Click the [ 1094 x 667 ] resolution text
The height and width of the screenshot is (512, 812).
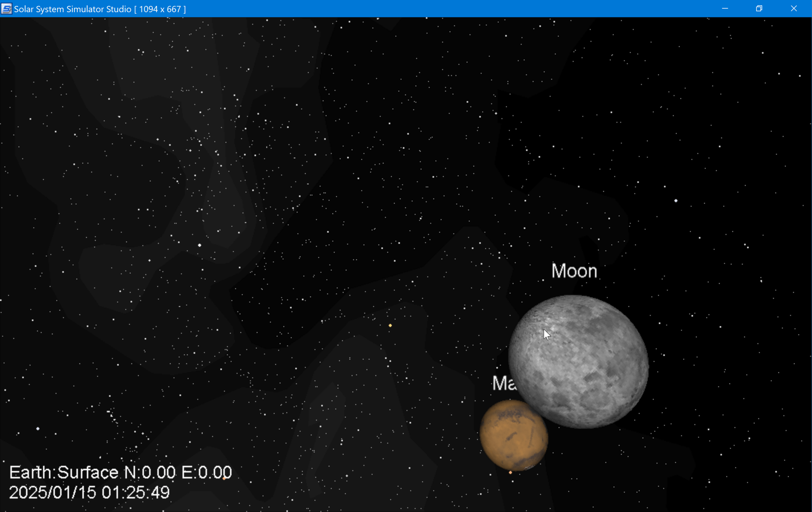(x=160, y=9)
